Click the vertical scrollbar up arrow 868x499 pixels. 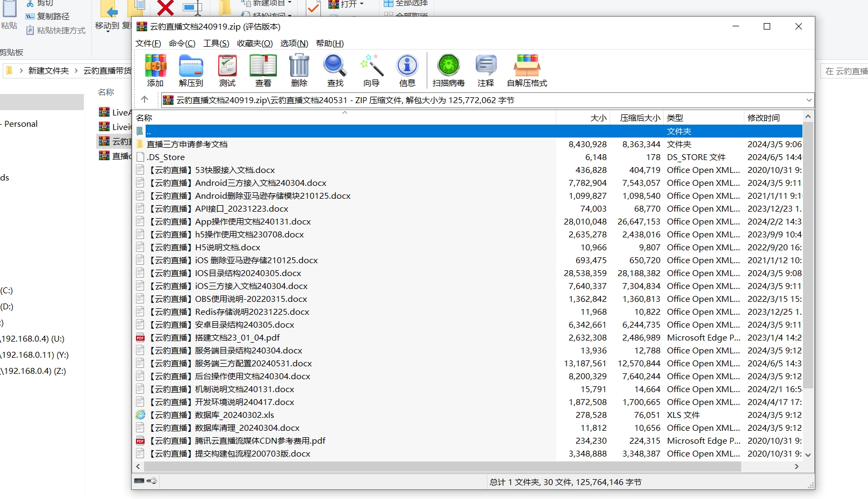tap(808, 117)
